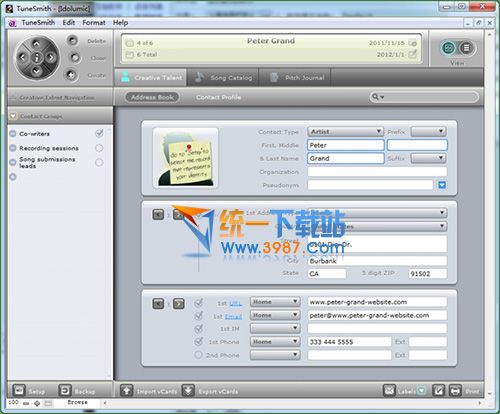500x414 pixels.
Task: Click the 1st Phone field 333 444 5555
Action: (349, 342)
